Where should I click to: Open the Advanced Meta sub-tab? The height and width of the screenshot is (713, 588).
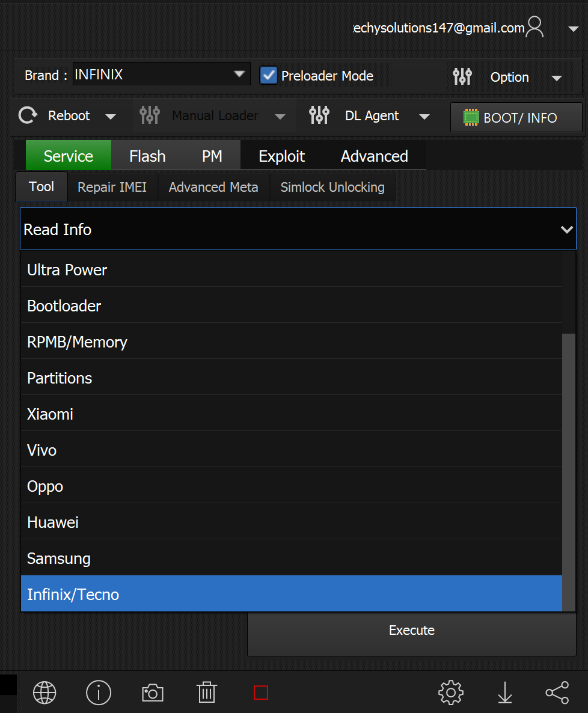tap(213, 187)
